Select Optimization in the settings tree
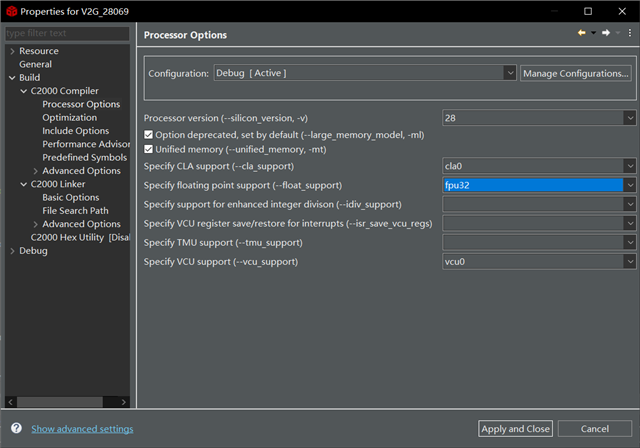 point(69,117)
